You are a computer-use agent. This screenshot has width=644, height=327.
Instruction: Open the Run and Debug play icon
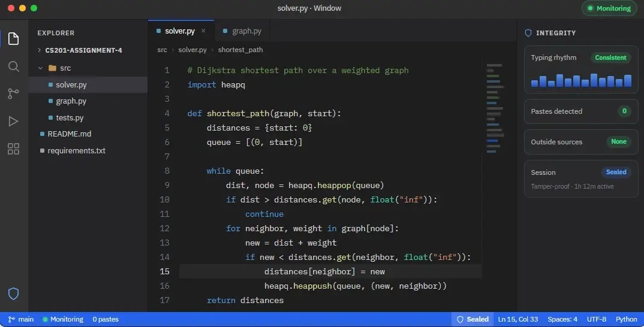tap(14, 121)
